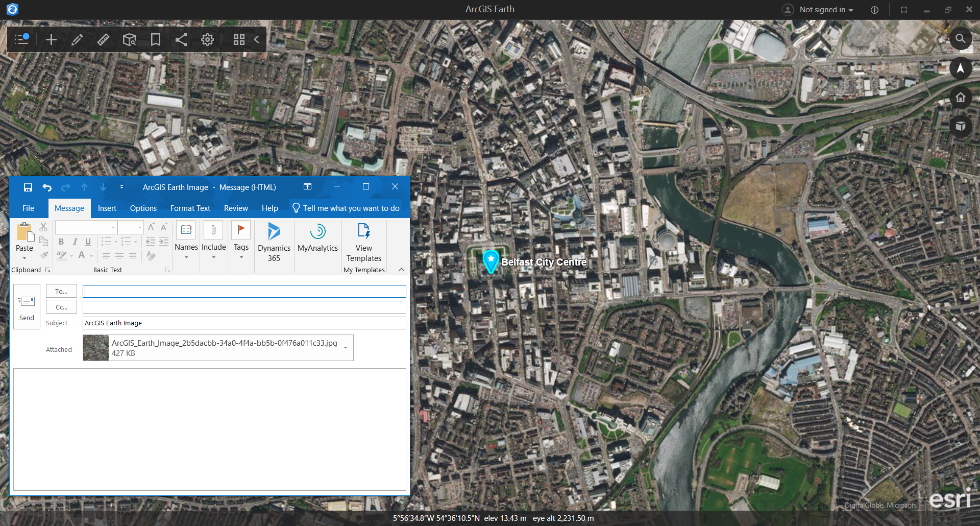
Task: Switch to the Insert tab
Action: (107, 208)
